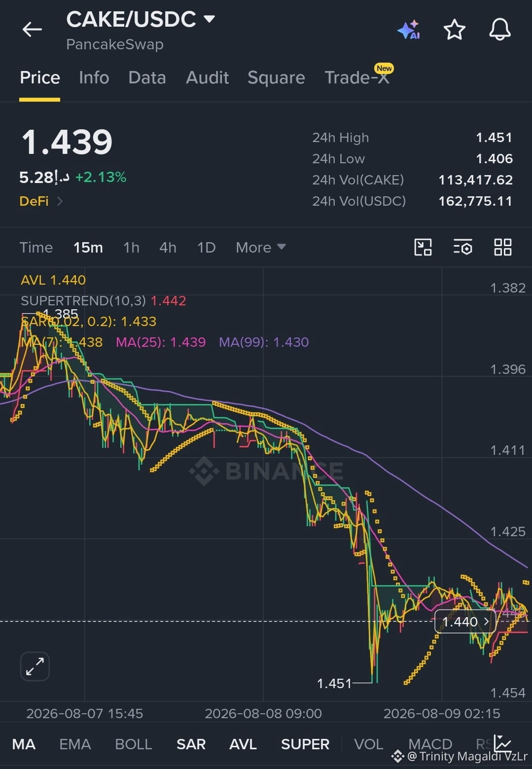The height and width of the screenshot is (769, 532).
Task: Select the 15m timeframe
Action: [x=88, y=247]
